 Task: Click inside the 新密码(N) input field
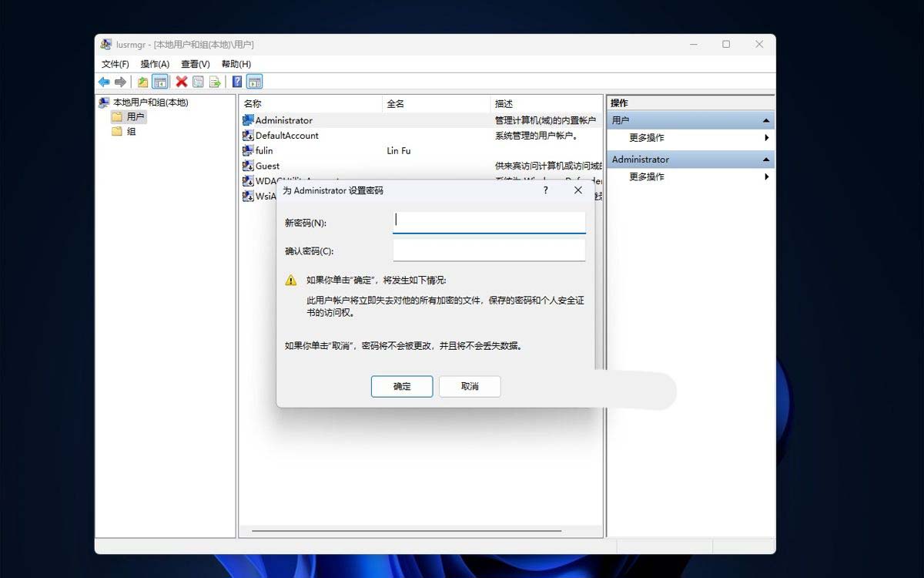(x=488, y=220)
